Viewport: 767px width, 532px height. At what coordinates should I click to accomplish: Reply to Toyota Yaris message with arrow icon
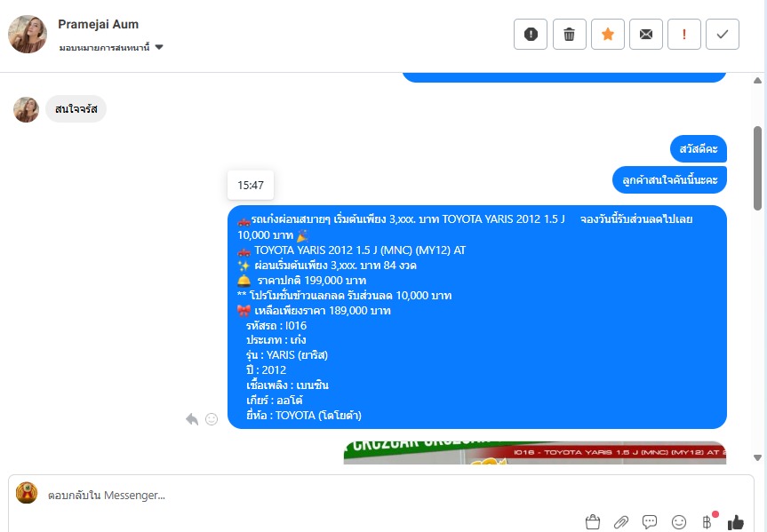192,419
